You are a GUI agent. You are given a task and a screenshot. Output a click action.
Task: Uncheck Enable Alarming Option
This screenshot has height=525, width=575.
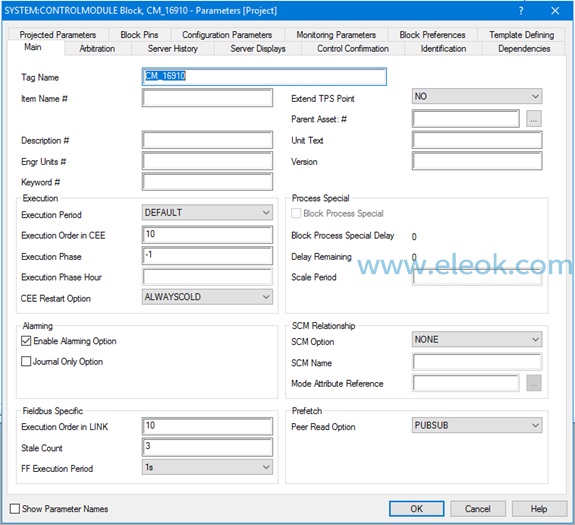pyautogui.click(x=26, y=341)
